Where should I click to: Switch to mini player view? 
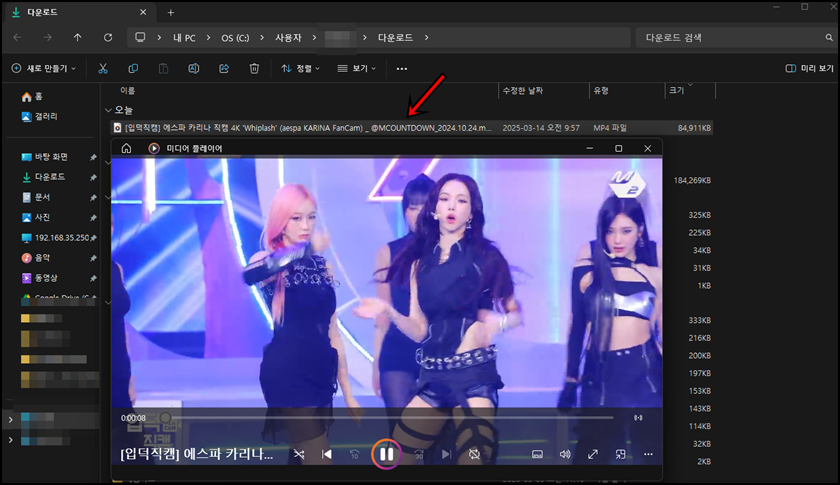click(620, 454)
